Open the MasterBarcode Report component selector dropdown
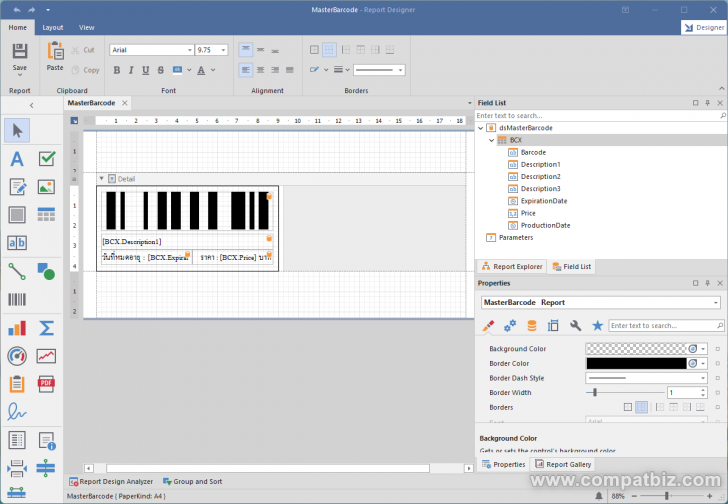728x504 pixels. tap(715, 303)
